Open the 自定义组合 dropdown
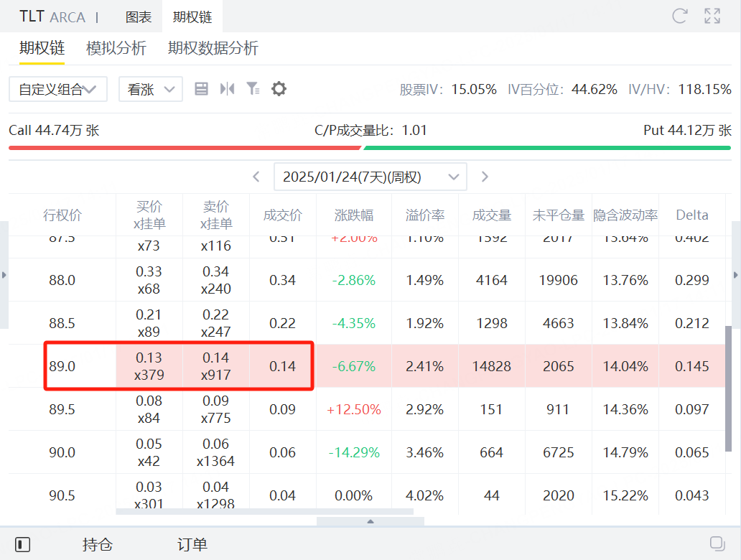 click(x=58, y=89)
